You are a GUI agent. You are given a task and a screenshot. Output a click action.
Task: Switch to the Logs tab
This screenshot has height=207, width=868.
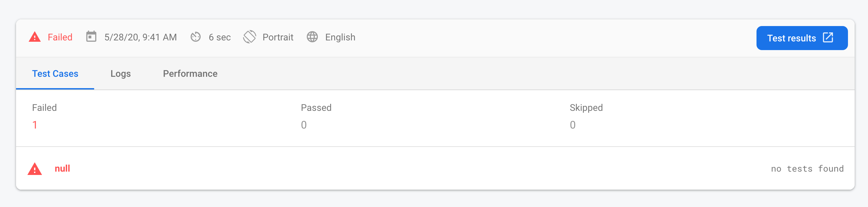click(120, 73)
